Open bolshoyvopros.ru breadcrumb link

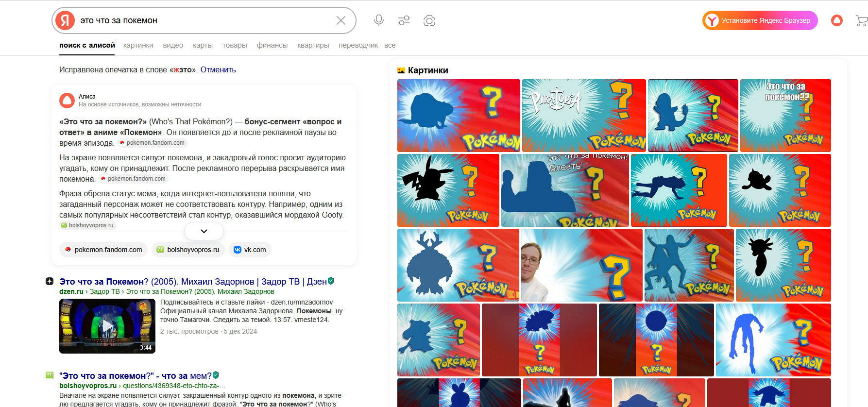pyautogui.click(x=88, y=386)
